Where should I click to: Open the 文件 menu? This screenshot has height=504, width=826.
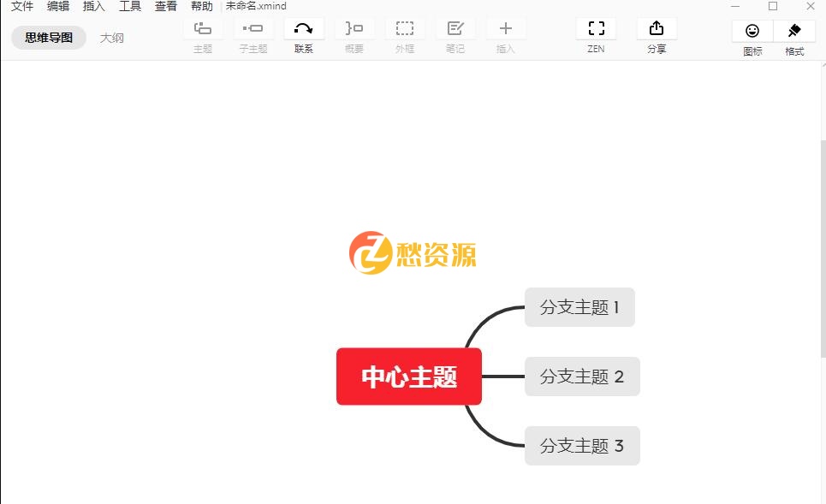pyautogui.click(x=21, y=6)
